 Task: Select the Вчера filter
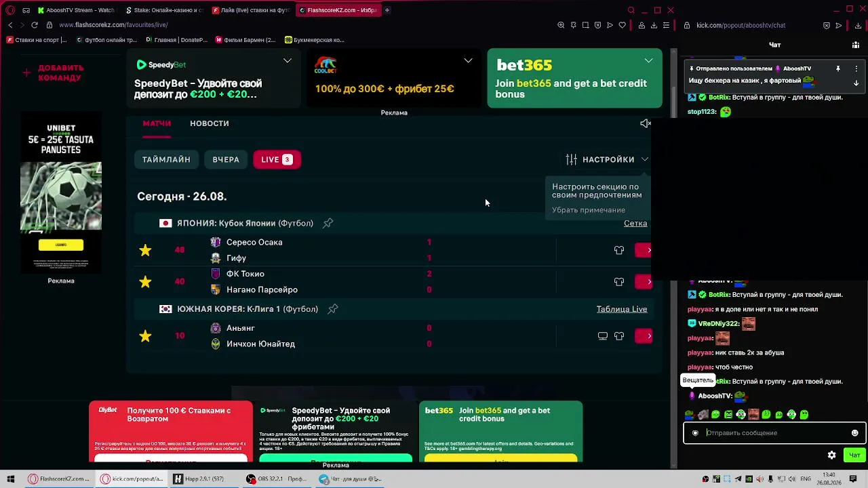pyautogui.click(x=226, y=159)
